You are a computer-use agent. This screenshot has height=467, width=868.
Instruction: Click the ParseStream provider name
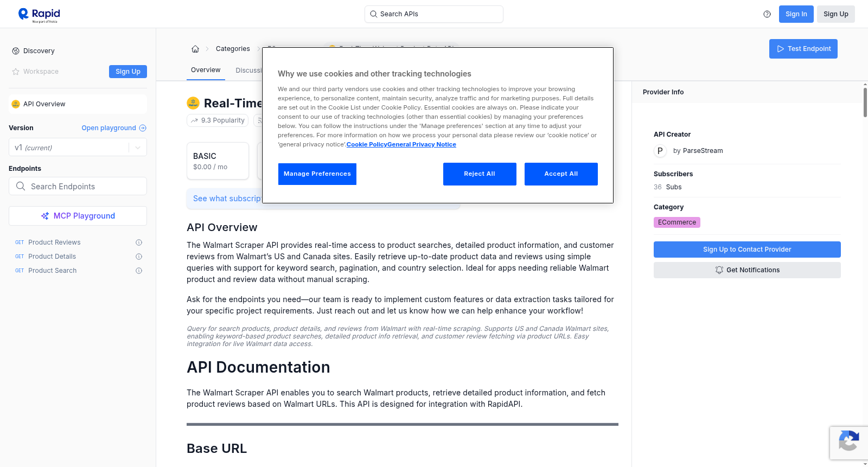point(703,151)
